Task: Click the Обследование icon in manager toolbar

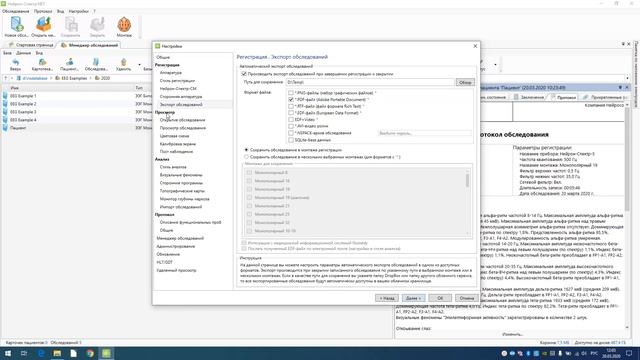Action: [96, 62]
